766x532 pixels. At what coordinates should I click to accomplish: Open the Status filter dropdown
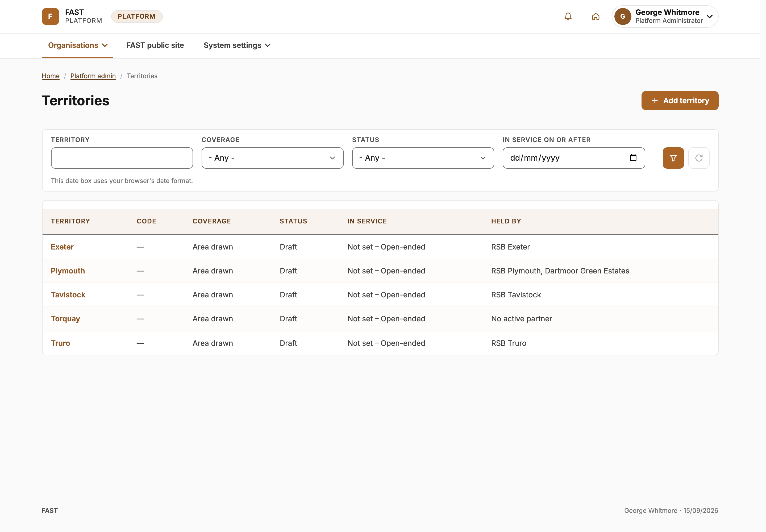[x=423, y=158]
